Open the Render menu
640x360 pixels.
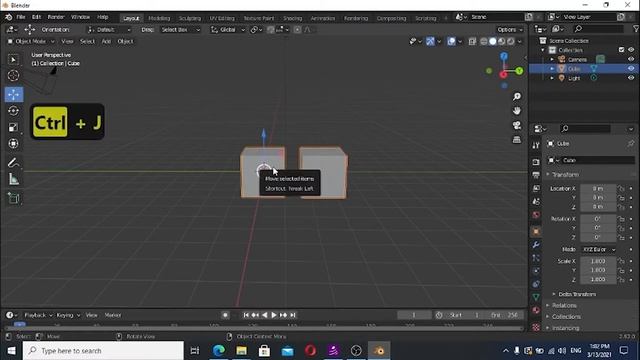pos(56,17)
